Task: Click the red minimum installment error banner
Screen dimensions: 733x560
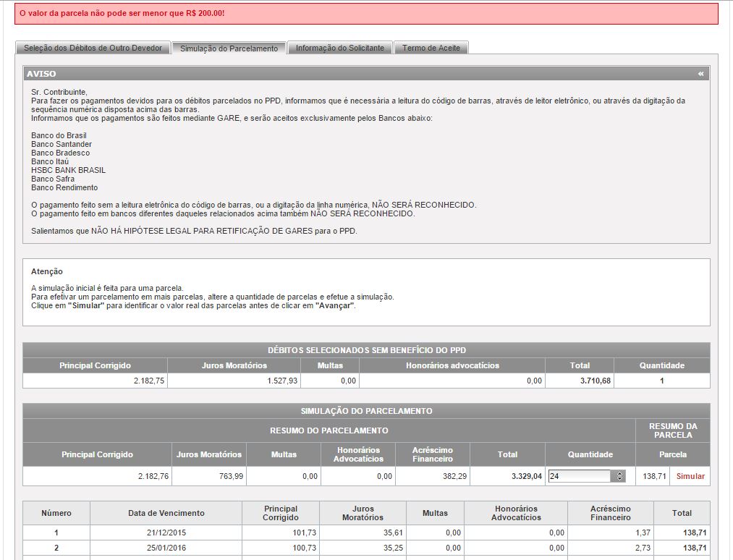Action: [366, 14]
